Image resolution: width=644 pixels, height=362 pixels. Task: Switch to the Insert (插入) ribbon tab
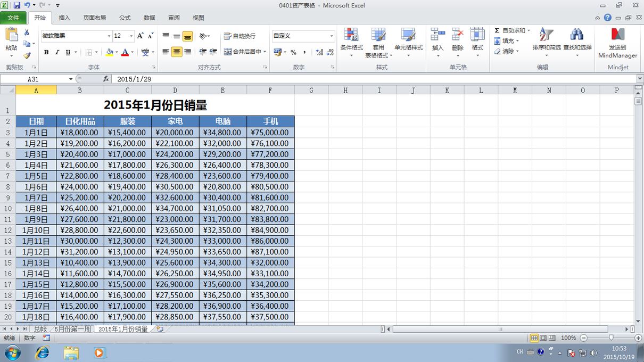click(64, 18)
